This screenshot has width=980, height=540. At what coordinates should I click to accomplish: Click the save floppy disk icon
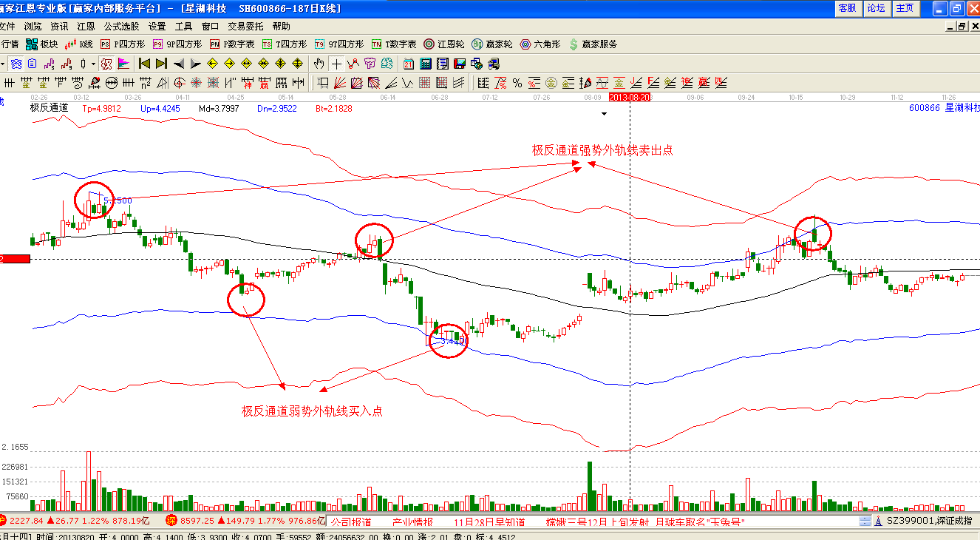(x=459, y=64)
